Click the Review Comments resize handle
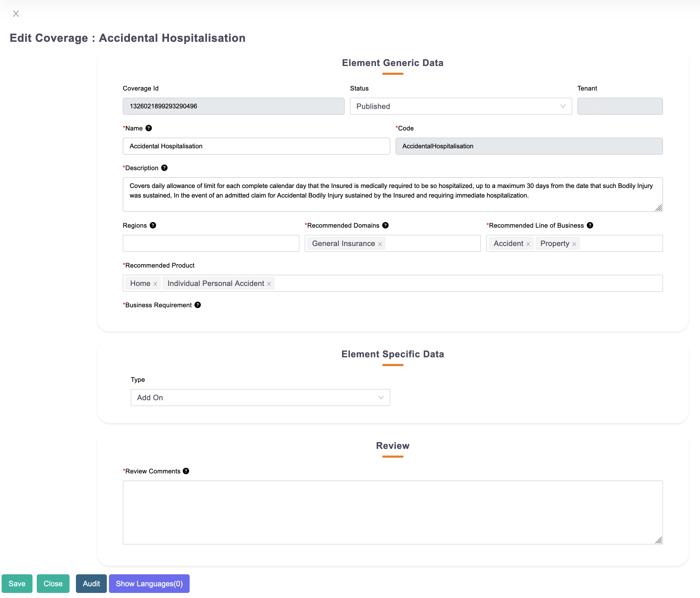The image size is (700, 598). point(658,540)
